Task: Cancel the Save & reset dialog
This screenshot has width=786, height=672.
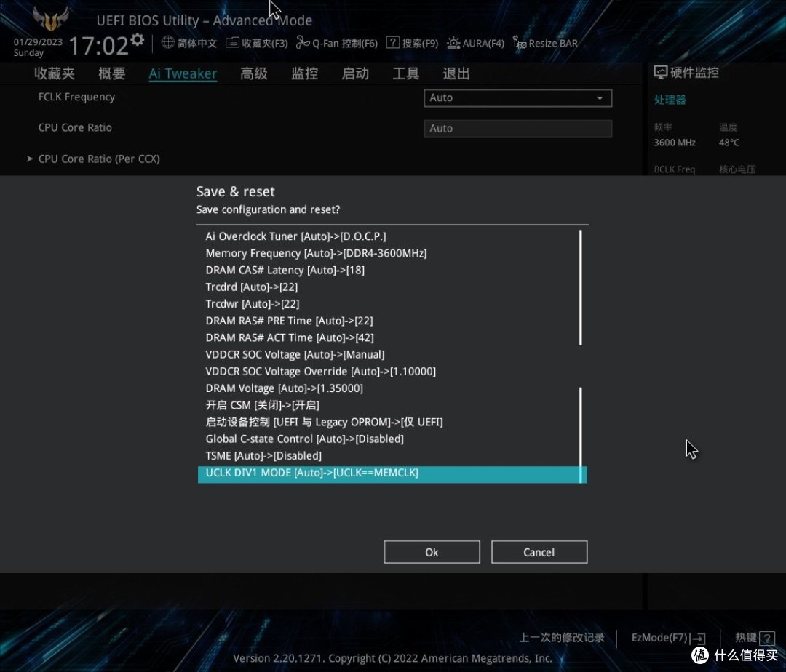Action: point(539,552)
